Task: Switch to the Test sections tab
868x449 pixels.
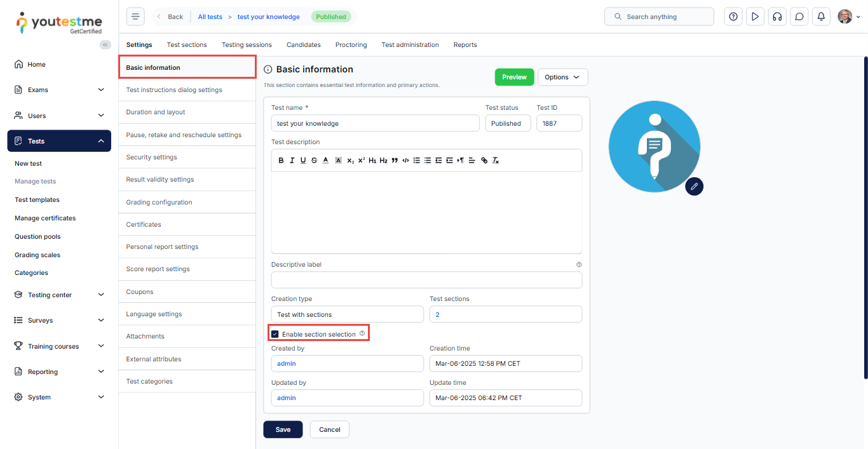Action: click(x=187, y=44)
